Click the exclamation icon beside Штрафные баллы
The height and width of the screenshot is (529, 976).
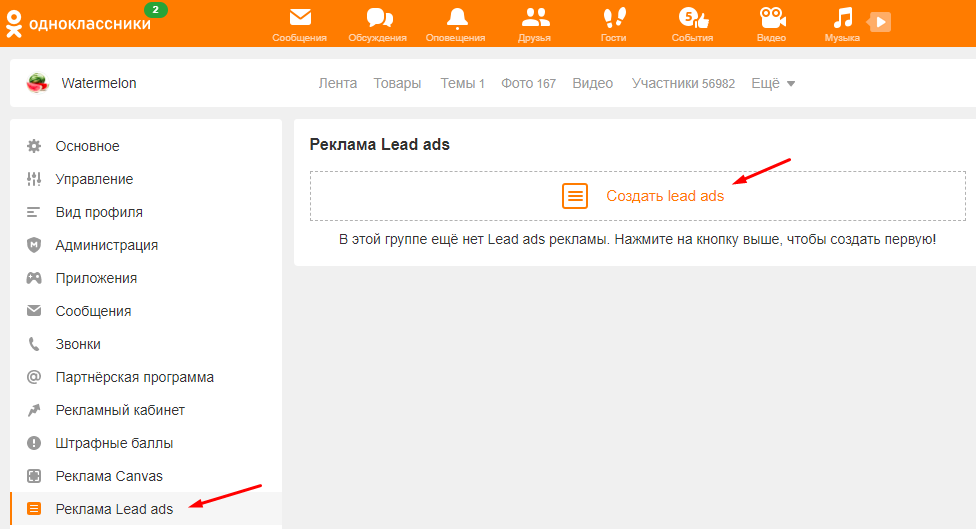(34, 443)
